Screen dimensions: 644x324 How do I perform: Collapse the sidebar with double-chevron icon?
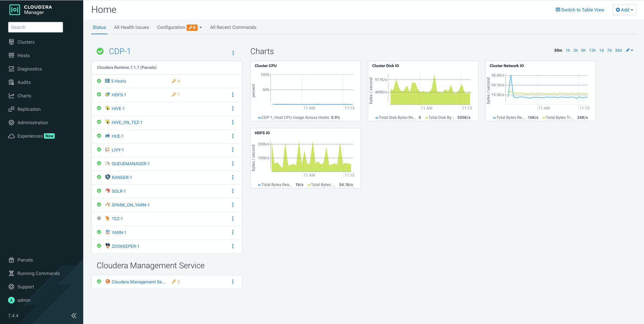click(x=74, y=316)
